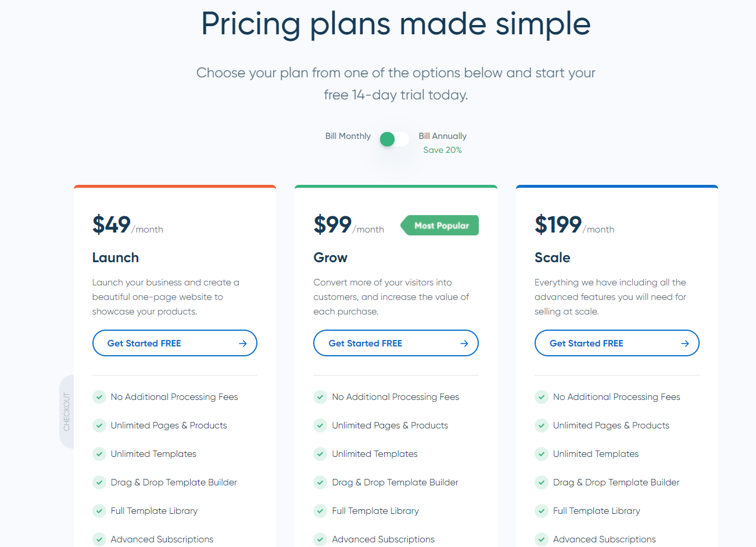Click the Save 20% text
Screen dimensions: 756x547
pyautogui.click(x=442, y=150)
